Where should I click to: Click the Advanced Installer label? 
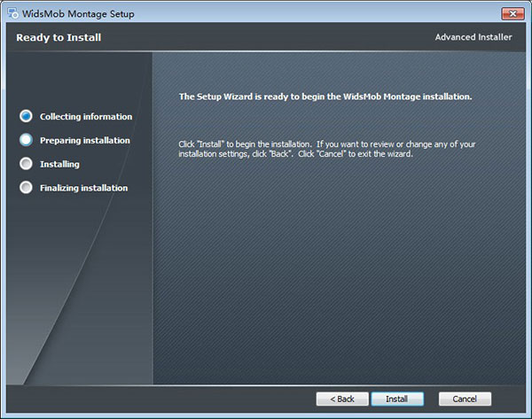(473, 37)
